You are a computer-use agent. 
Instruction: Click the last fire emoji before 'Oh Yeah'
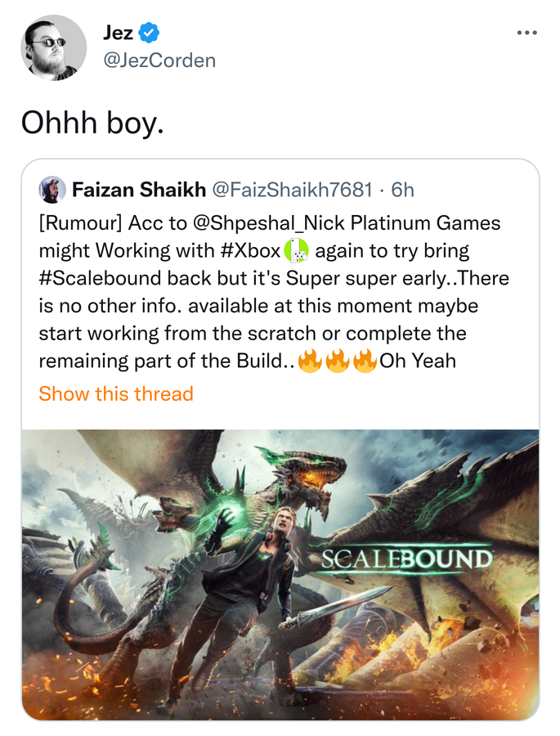click(365, 361)
